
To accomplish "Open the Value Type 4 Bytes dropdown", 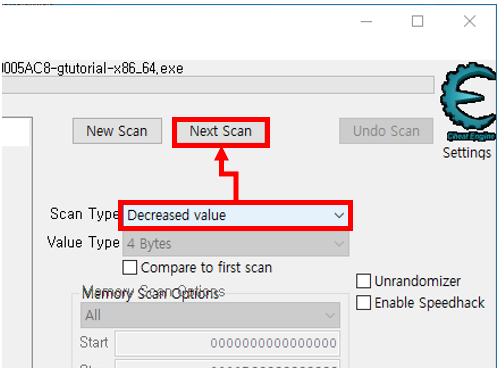I will 236,244.
